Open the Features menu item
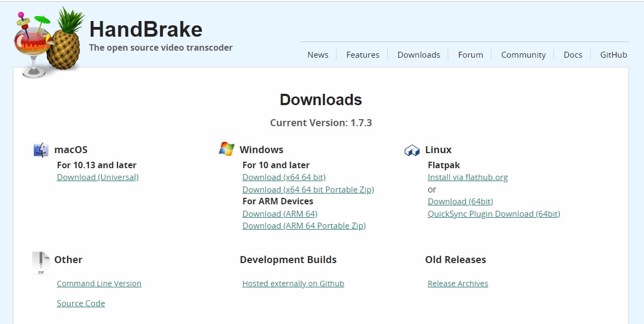 point(362,54)
